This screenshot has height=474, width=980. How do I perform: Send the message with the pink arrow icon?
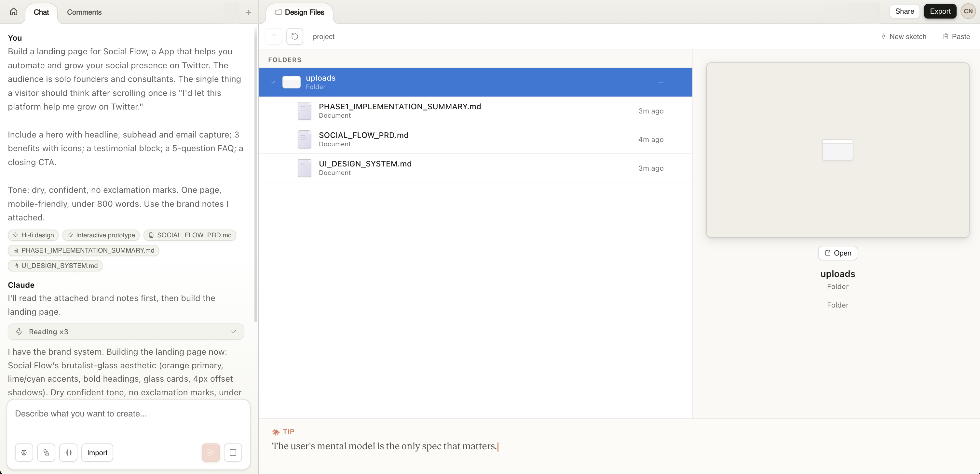[211, 452]
